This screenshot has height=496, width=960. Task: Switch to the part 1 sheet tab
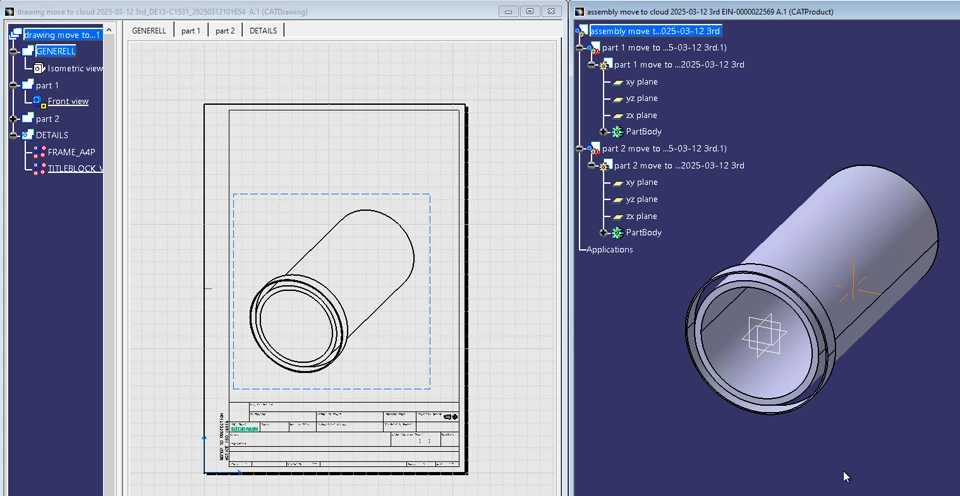tap(190, 31)
